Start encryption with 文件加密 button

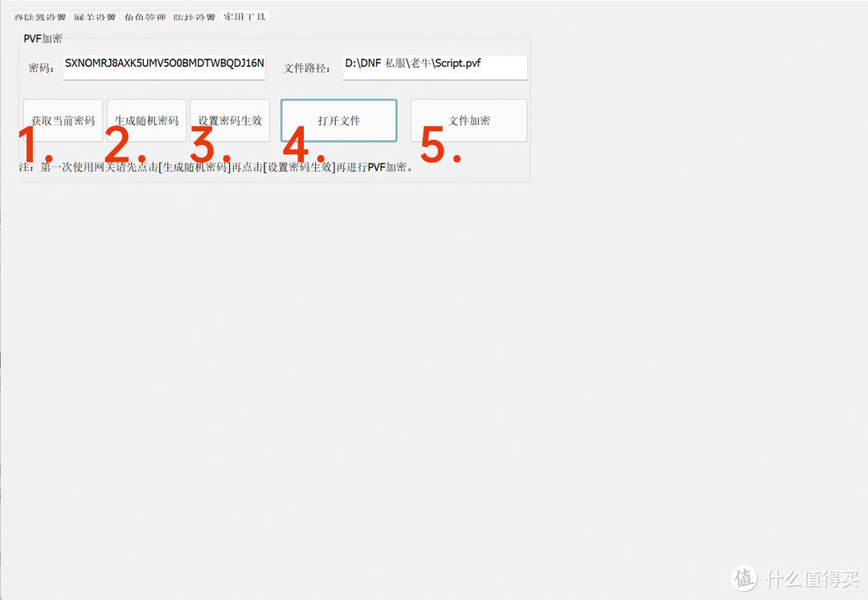[x=469, y=120]
